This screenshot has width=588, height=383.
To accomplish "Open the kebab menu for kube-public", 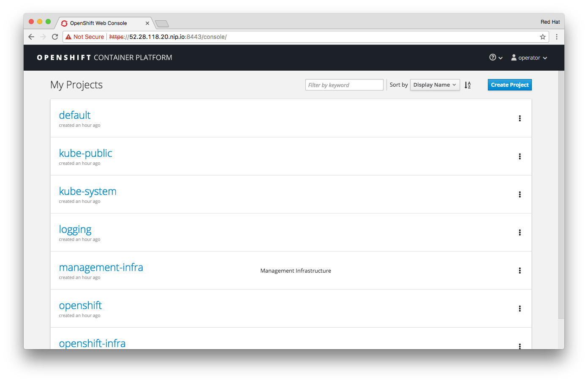I will tap(520, 156).
